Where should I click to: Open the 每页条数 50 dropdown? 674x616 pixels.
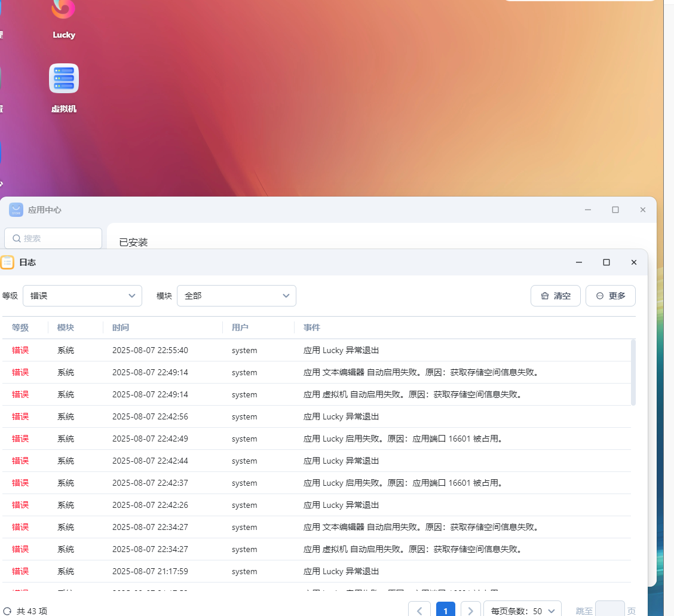(x=523, y=611)
